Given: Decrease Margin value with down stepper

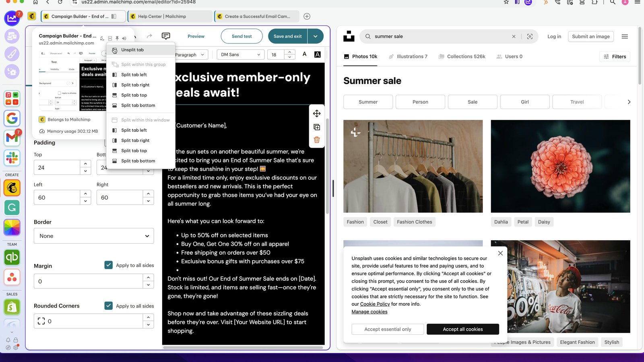Looking at the screenshot, I should tap(148, 285).
